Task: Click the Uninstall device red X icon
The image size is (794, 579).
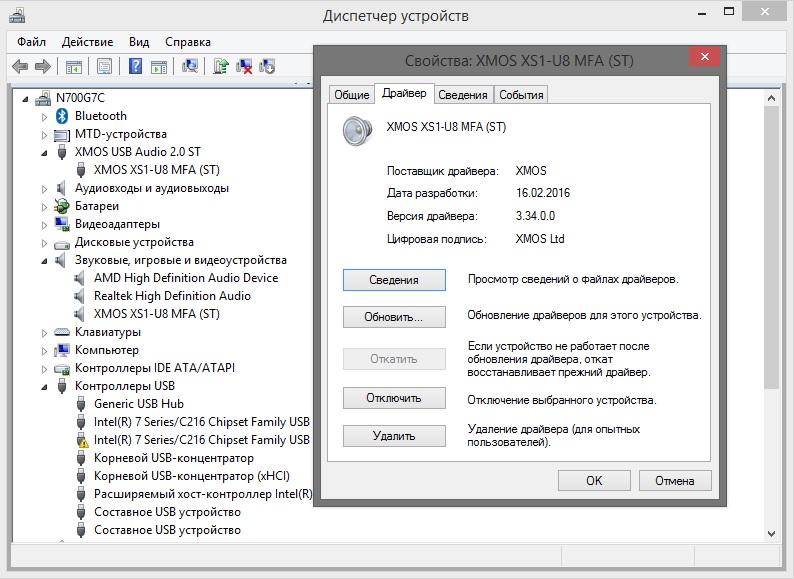Action: point(244,66)
